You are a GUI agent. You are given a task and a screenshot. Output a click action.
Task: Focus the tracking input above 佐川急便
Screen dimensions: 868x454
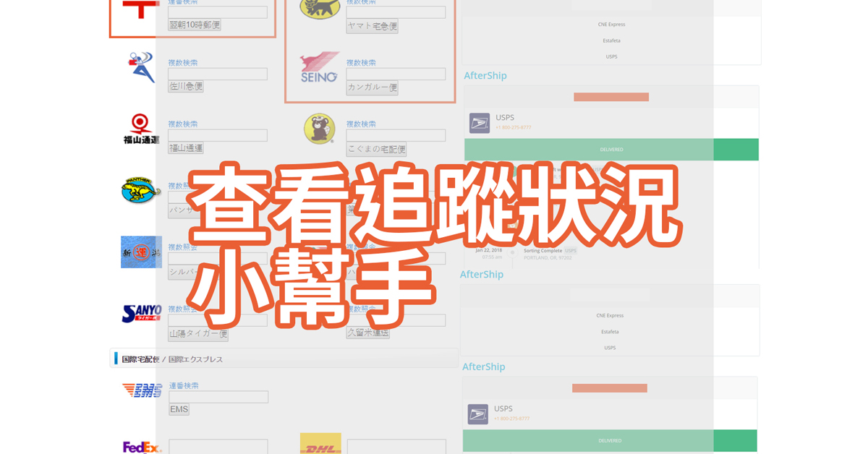[218, 74]
